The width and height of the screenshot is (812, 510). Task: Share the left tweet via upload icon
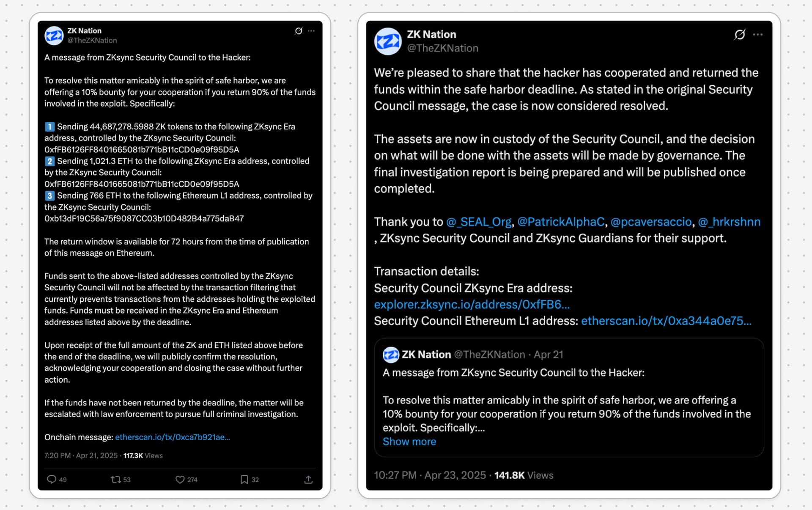pyautogui.click(x=308, y=479)
